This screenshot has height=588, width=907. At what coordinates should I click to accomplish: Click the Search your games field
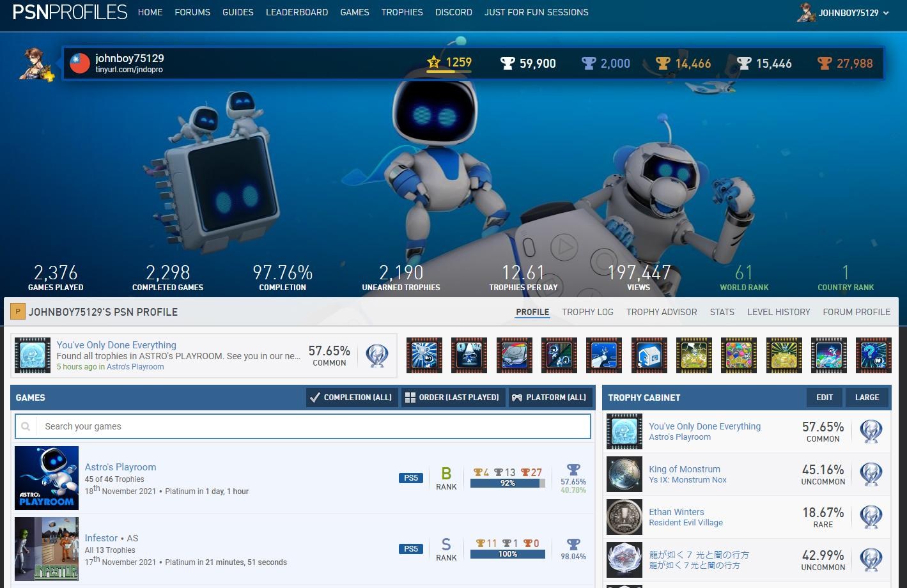point(313,426)
